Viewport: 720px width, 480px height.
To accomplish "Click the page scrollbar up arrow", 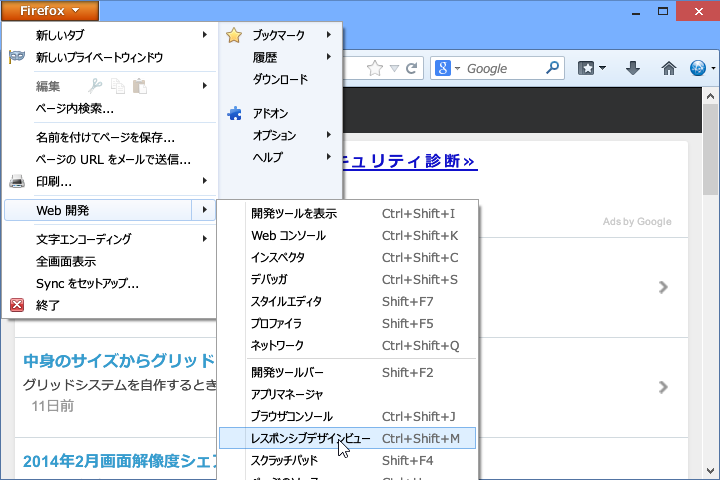I will pos(710,96).
